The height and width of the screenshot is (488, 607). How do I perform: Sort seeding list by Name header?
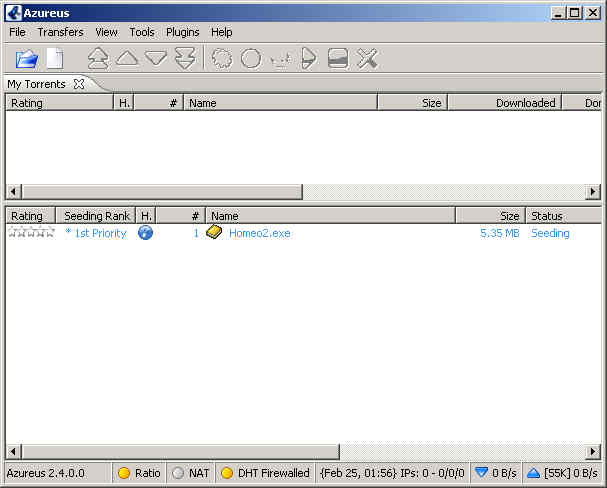[x=330, y=216]
